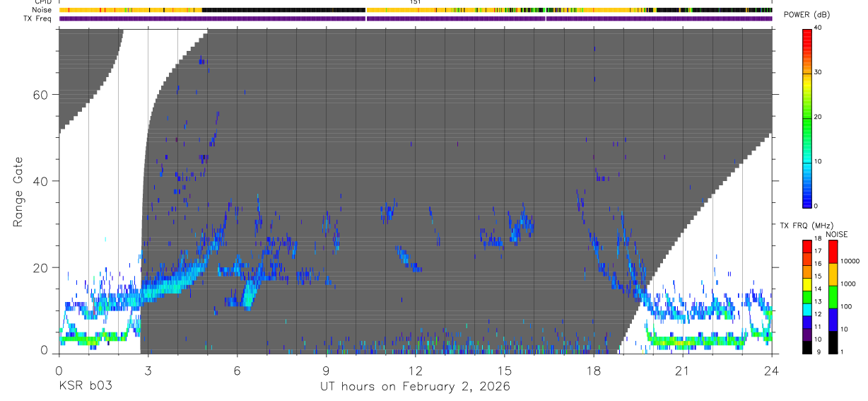This screenshot has height=401, width=868.
Task: Click the "11" tick on the TX FRQ legend
Action: (819, 327)
